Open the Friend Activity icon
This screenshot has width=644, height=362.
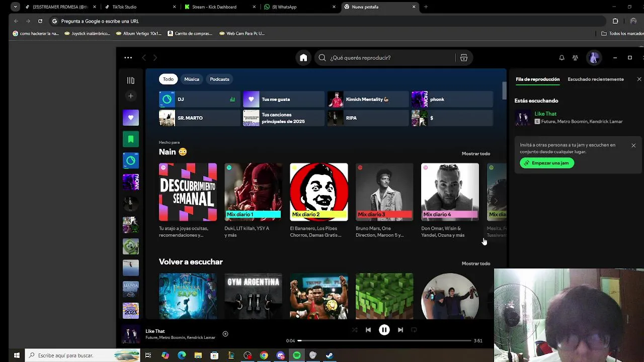click(575, 58)
